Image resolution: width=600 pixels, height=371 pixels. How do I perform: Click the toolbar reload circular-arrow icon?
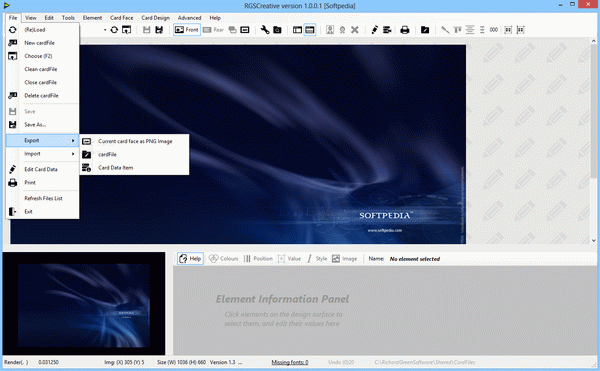[114, 29]
